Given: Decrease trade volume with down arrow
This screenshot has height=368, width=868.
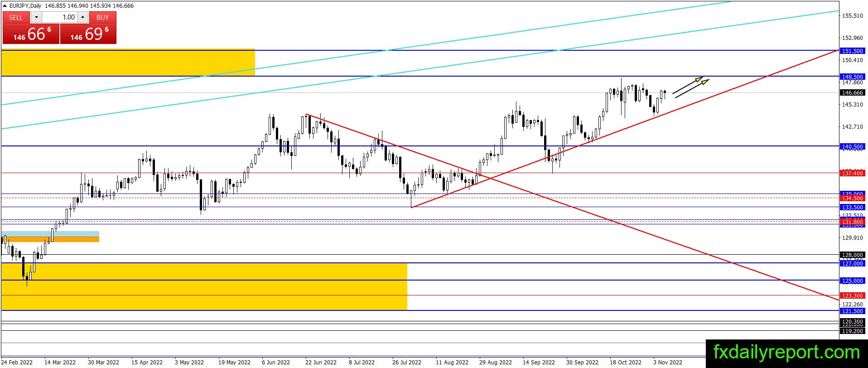Looking at the screenshot, I should click(x=36, y=17).
